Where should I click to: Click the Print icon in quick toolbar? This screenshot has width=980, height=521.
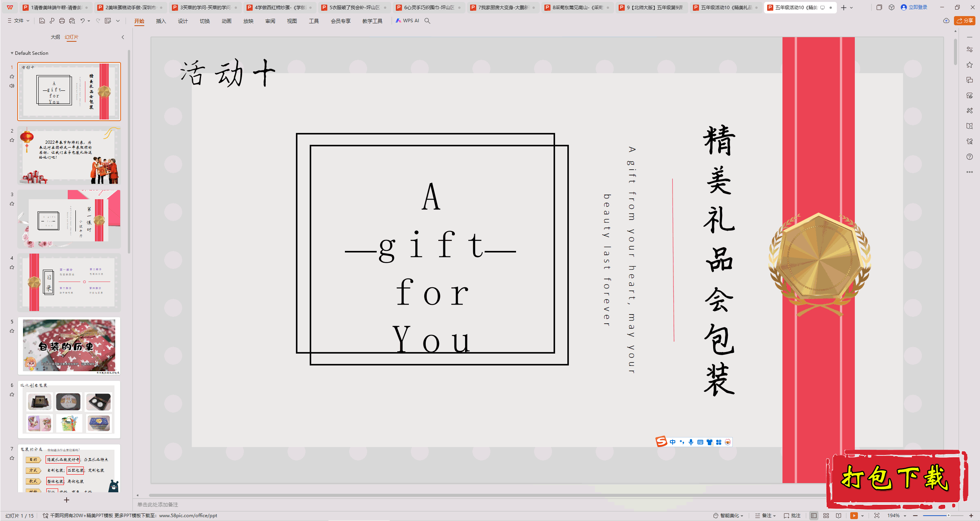pos(62,21)
